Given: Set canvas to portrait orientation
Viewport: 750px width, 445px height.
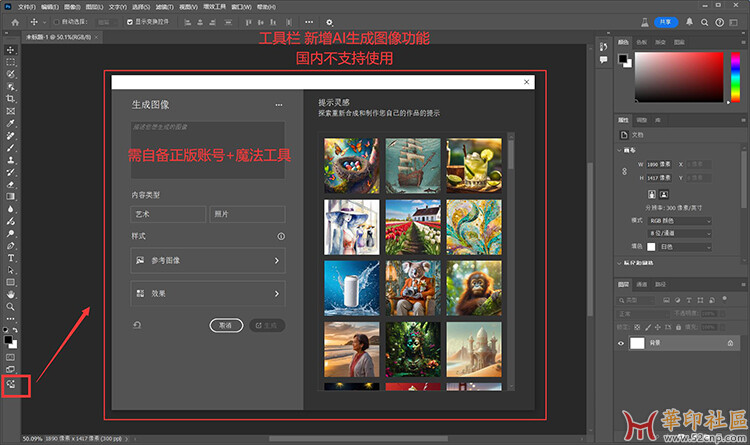Looking at the screenshot, I should 651,194.
